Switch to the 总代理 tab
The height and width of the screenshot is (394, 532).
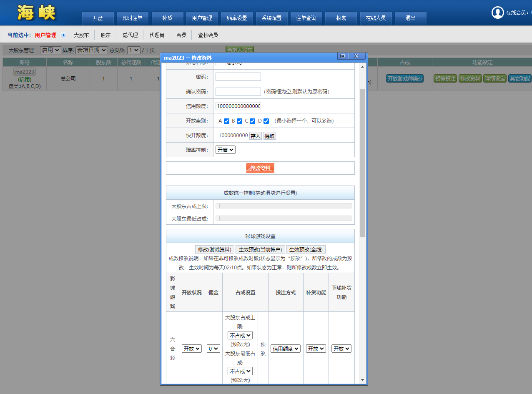click(130, 35)
